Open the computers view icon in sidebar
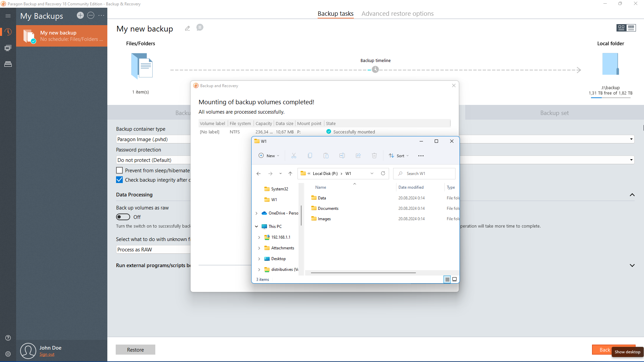The image size is (644, 362). (x=8, y=48)
